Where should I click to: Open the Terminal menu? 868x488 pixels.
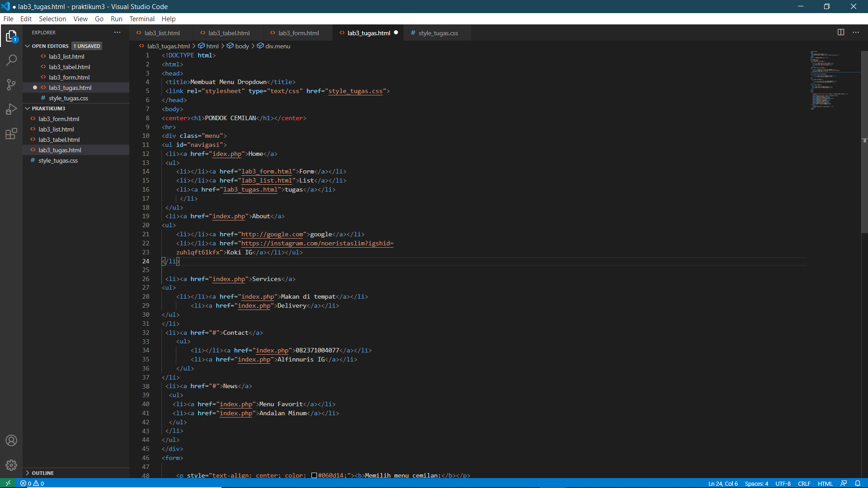tap(142, 19)
